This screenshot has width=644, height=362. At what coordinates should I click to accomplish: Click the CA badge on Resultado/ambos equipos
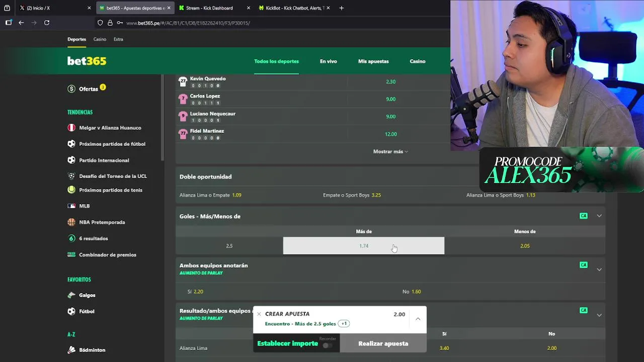tap(584, 310)
